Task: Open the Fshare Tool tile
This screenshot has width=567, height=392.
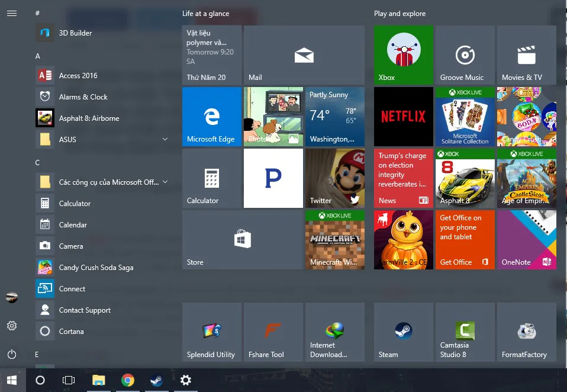Action: [273, 332]
